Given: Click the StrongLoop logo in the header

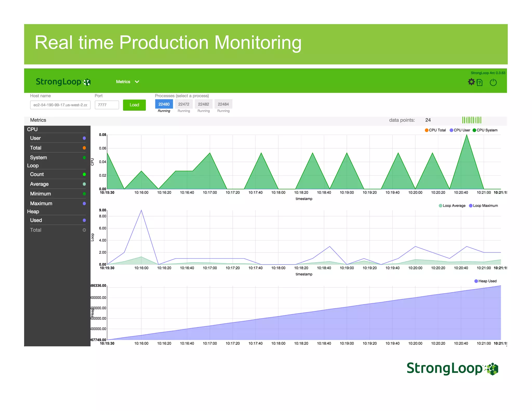Looking at the screenshot, I should [63, 82].
